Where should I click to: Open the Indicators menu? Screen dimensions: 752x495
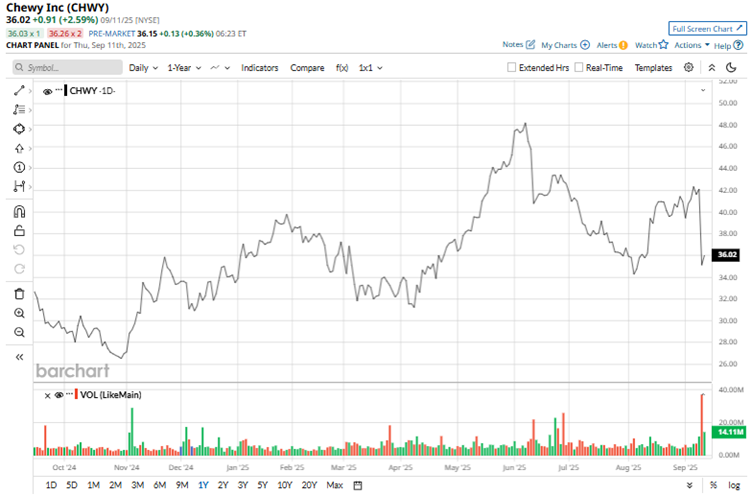click(259, 68)
